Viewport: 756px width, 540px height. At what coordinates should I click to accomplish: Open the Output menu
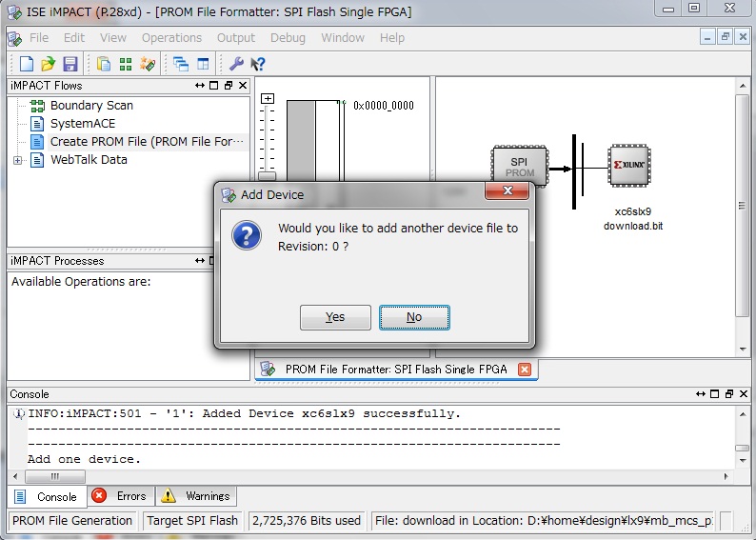click(x=236, y=37)
